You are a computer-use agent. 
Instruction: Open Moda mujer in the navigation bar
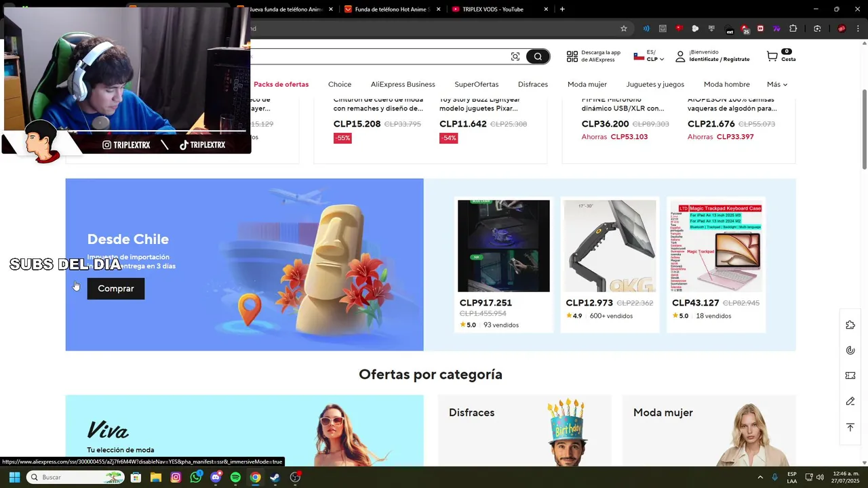pos(587,84)
